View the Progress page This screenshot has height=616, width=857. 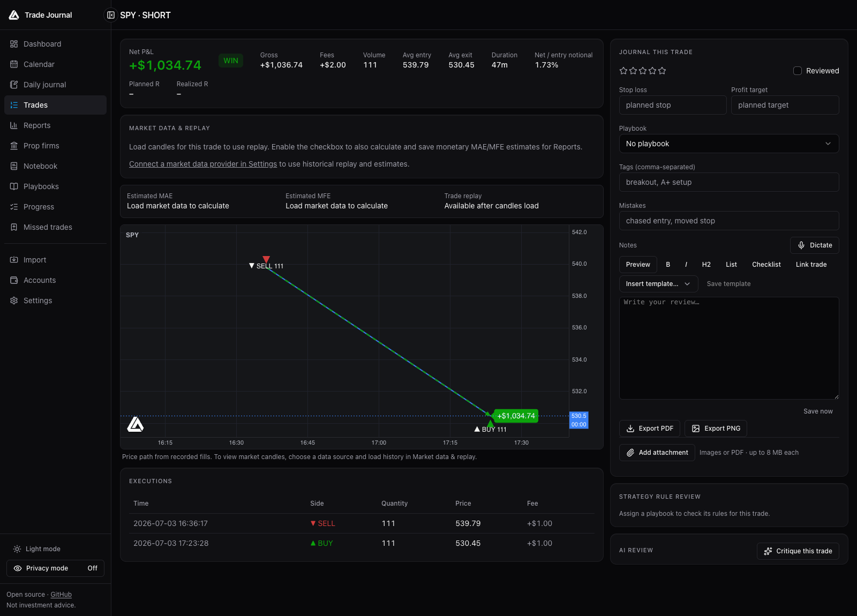55,207
